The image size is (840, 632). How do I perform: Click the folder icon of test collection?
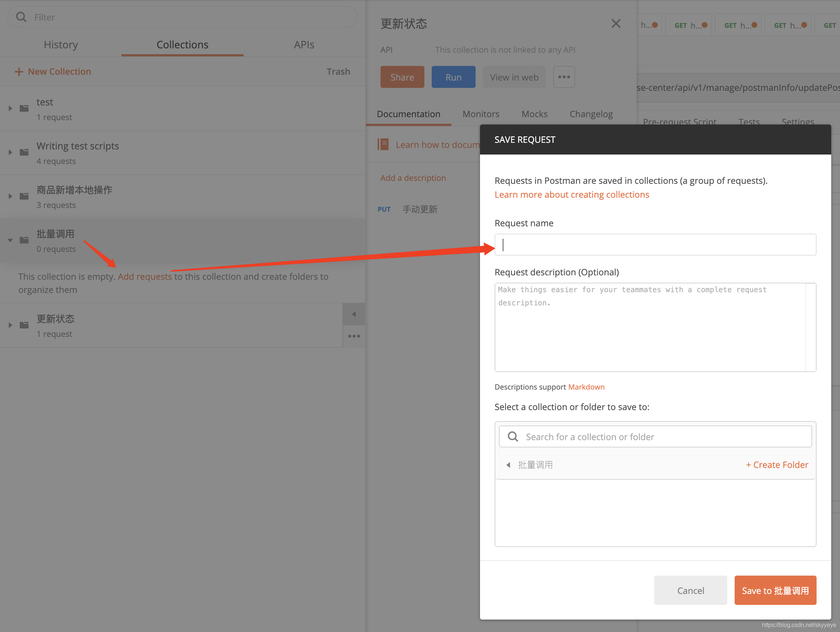coord(24,108)
